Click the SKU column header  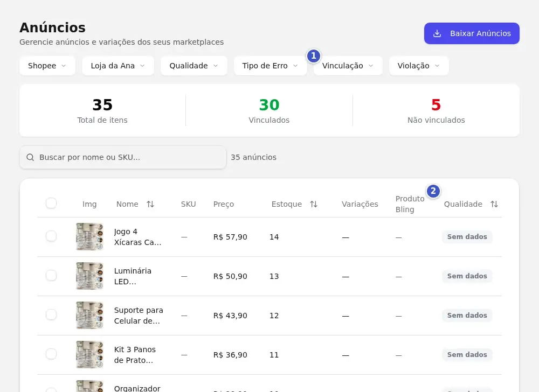[x=188, y=204]
